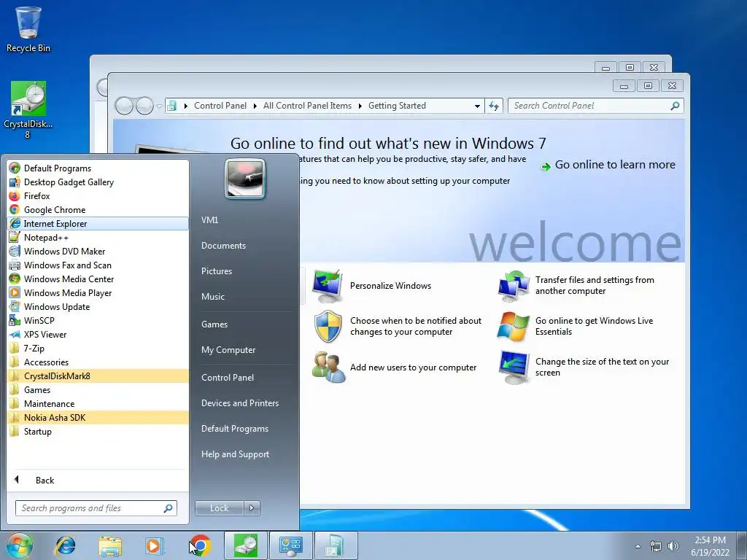Click the Lock button in Start menu
This screenshot has height=560, width=747.
(219, 508)
